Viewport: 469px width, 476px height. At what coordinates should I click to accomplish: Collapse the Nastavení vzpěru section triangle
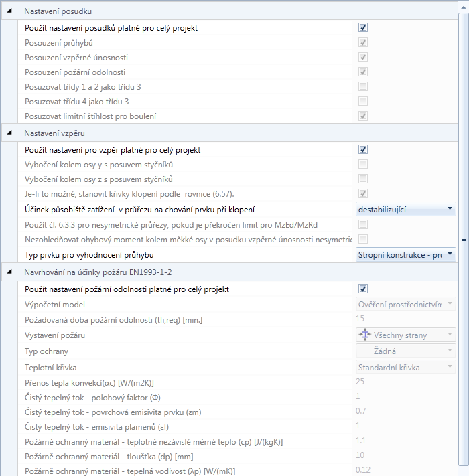10,133
